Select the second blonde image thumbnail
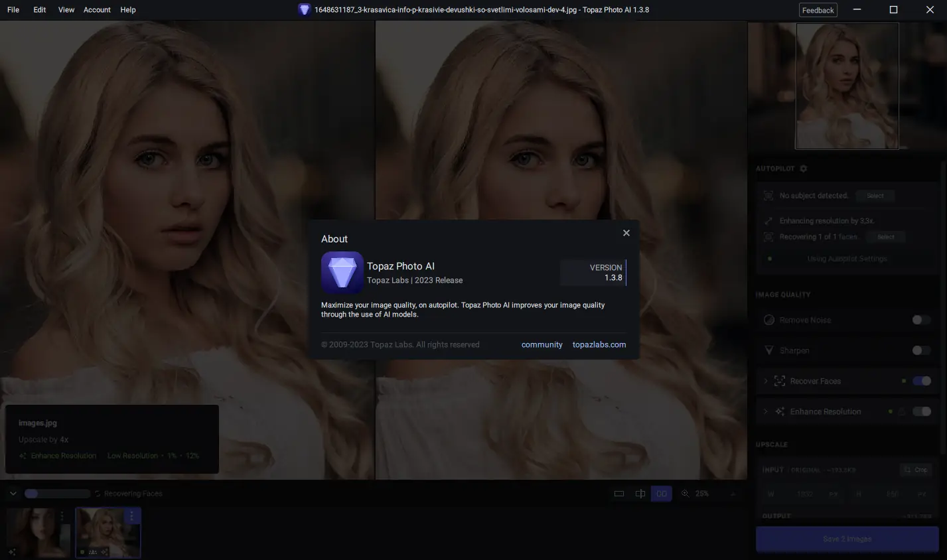947x560 pixels. tap(108, 533)
